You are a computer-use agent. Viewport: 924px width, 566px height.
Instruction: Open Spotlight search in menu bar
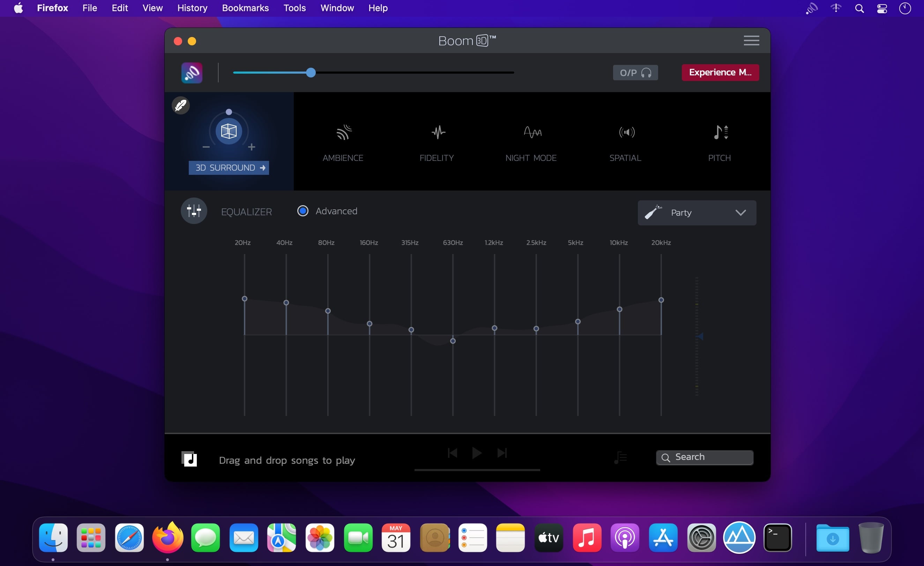coord(859,8)
